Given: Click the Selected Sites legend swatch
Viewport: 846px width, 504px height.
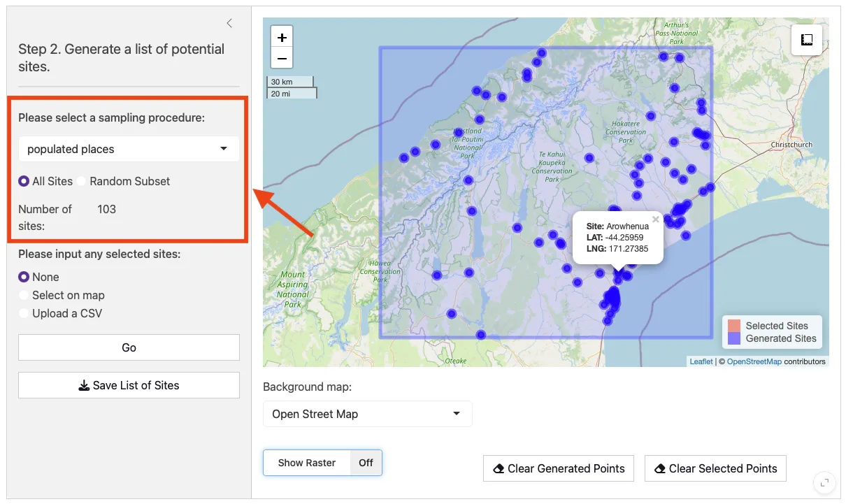Looking at the screenshot, I should [x=734, y=326].
